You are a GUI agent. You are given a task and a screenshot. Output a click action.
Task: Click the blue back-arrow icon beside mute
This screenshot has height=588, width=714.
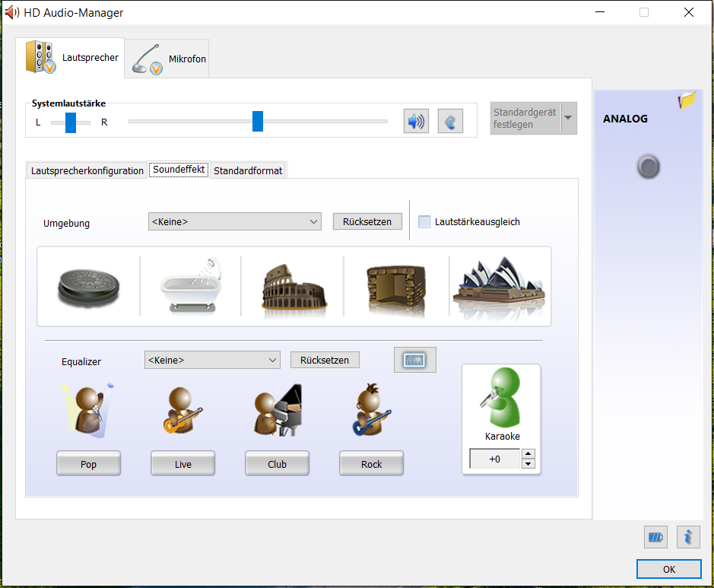450,121
